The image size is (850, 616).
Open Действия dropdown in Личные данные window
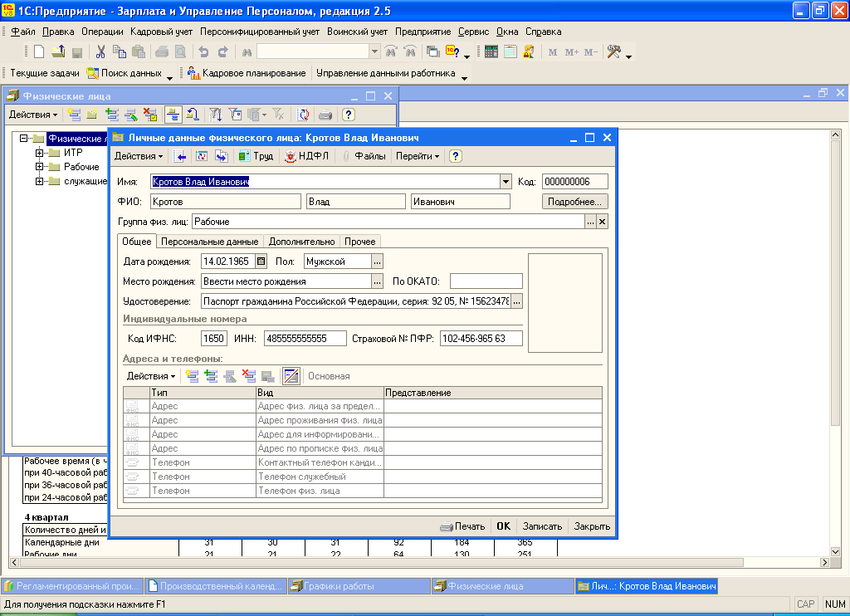click(139, 156)
